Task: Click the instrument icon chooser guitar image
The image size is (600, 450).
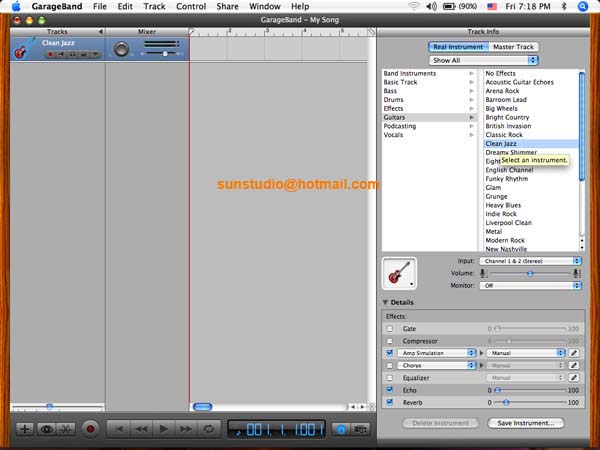Action: coord(399,273)
